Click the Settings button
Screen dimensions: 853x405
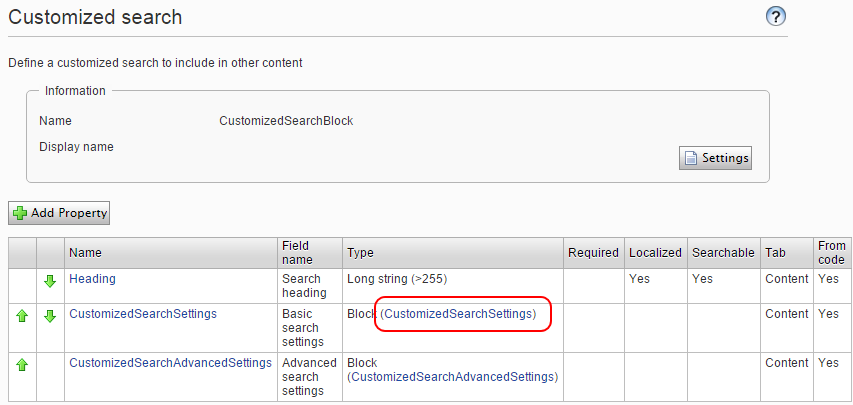point(715,158)
